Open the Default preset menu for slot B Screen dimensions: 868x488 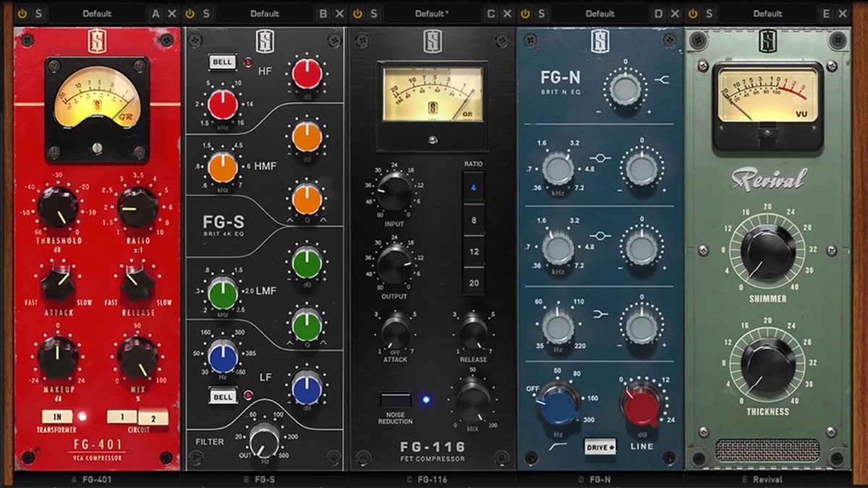pyautogui.click(x=265, y=14)
